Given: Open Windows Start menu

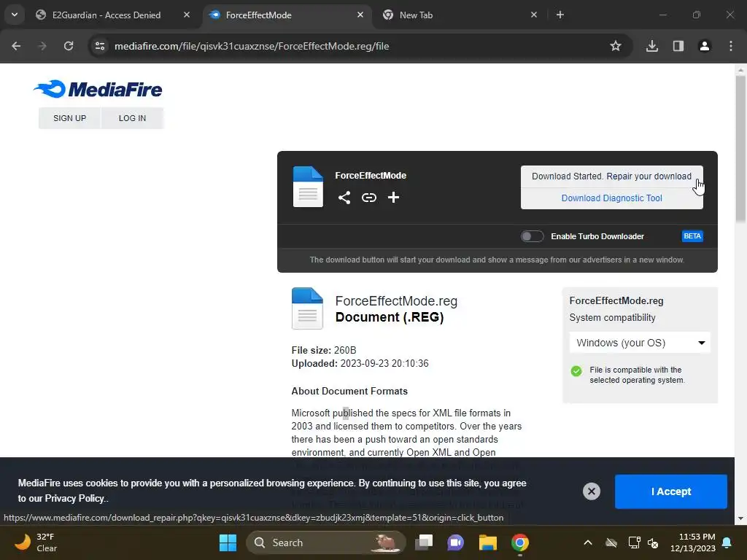Looking at the screenshot, I should point(228,542).
